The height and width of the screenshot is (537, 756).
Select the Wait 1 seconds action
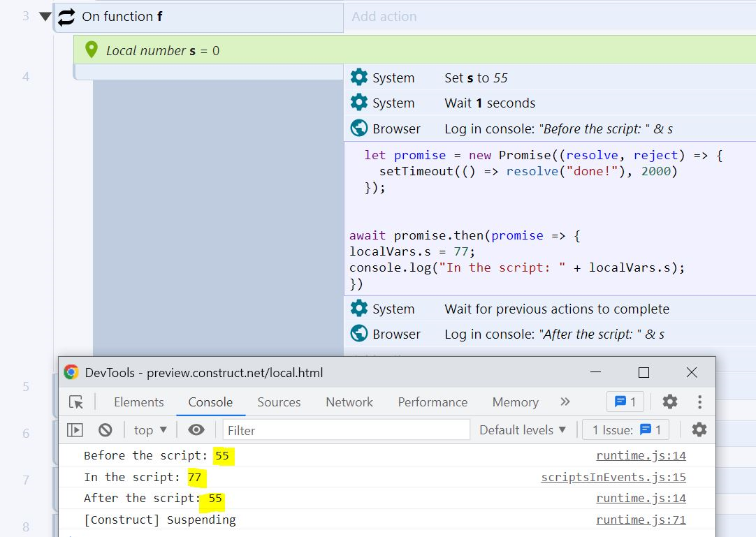pyautogui.click(x=550, y=102)
